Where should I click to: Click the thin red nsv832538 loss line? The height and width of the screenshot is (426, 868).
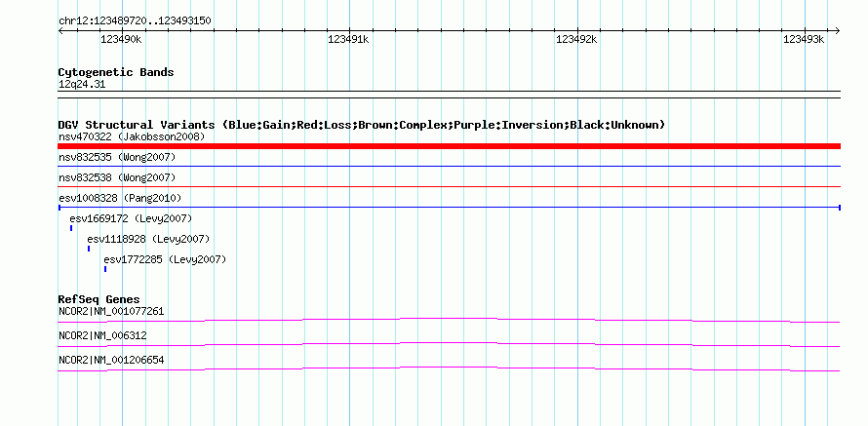[449, 186]
